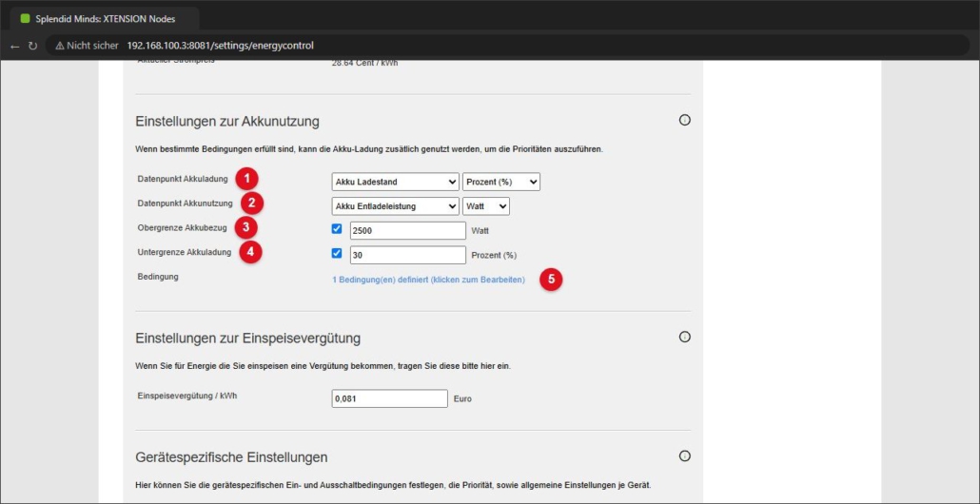
Task: Reload the page with refresh icon
Action: point(32,46)
